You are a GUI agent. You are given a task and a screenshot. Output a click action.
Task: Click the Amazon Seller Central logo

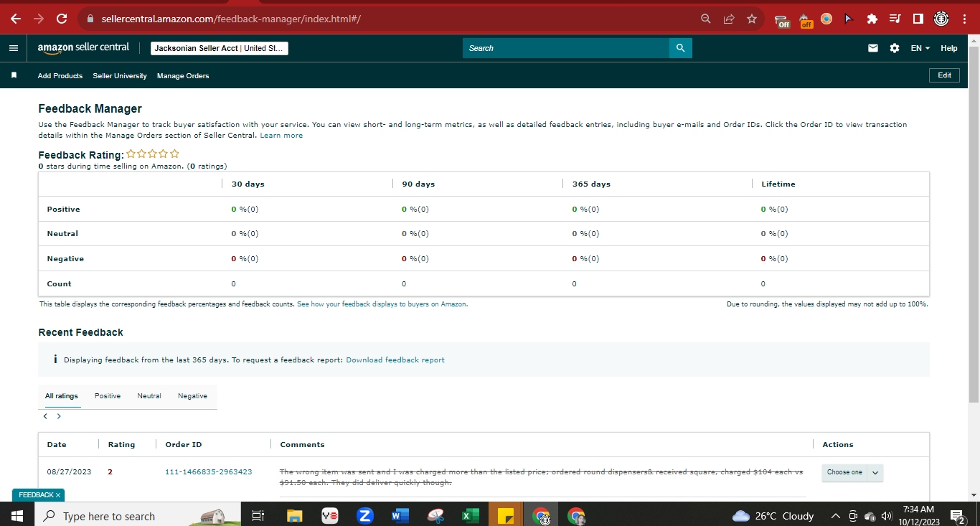[84, 48]
